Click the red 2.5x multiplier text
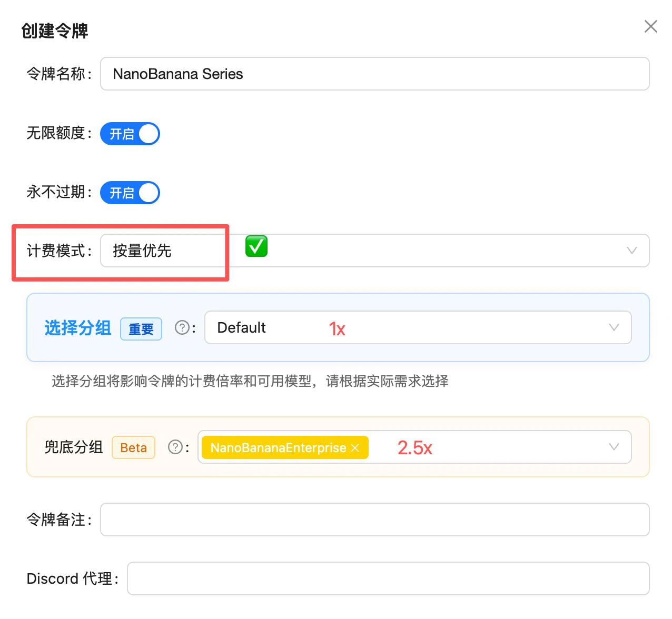This screenshot has width=672, height=619. click(415, 448)
